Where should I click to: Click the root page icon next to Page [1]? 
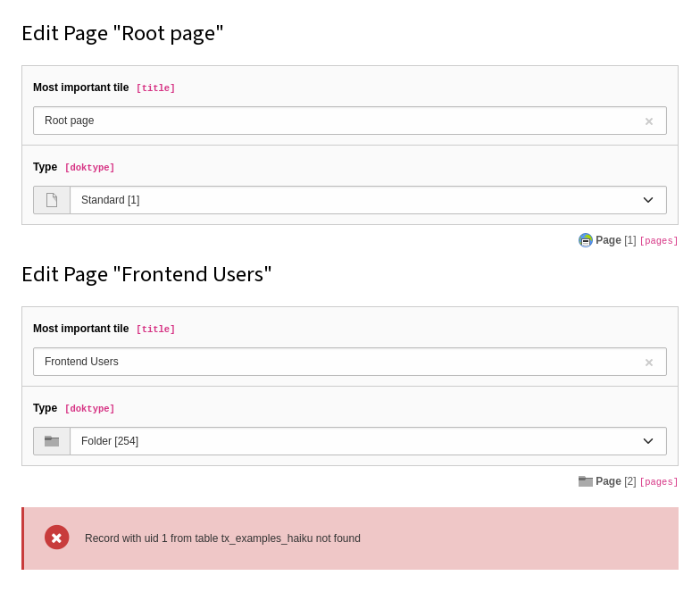coord(586,240)
